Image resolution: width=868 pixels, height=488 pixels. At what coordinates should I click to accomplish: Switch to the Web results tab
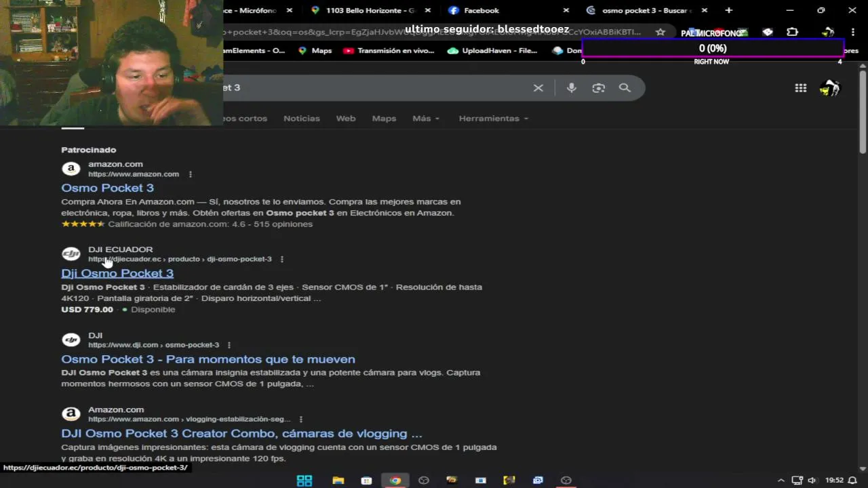pyautogui.click(x=346, y=118)
